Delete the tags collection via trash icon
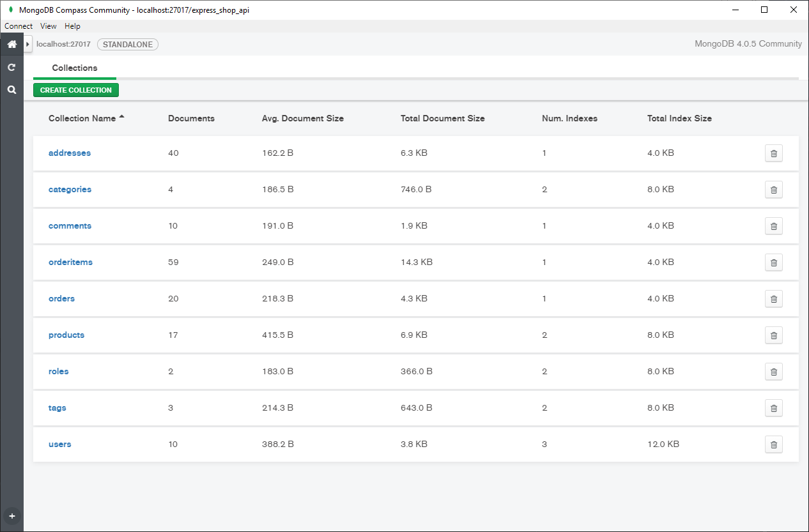Image resolution: width=809 pixels, height=532 pixels. 774,408
